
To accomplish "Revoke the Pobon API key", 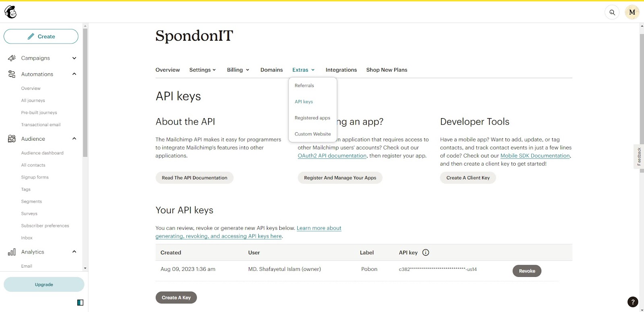I will (526, 271).
